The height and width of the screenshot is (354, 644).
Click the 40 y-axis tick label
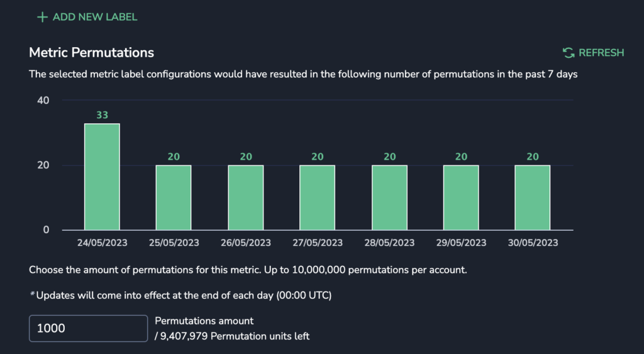(43, 101)
